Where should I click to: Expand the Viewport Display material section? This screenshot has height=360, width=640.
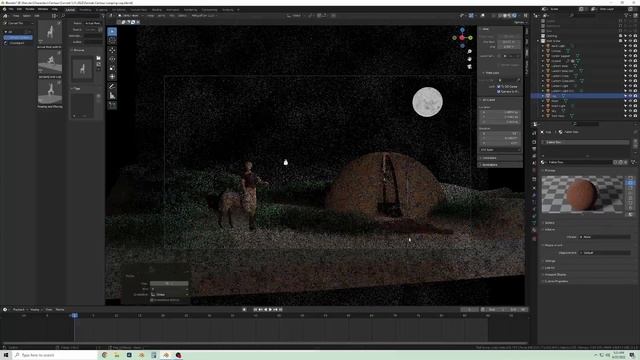[555, 274]
